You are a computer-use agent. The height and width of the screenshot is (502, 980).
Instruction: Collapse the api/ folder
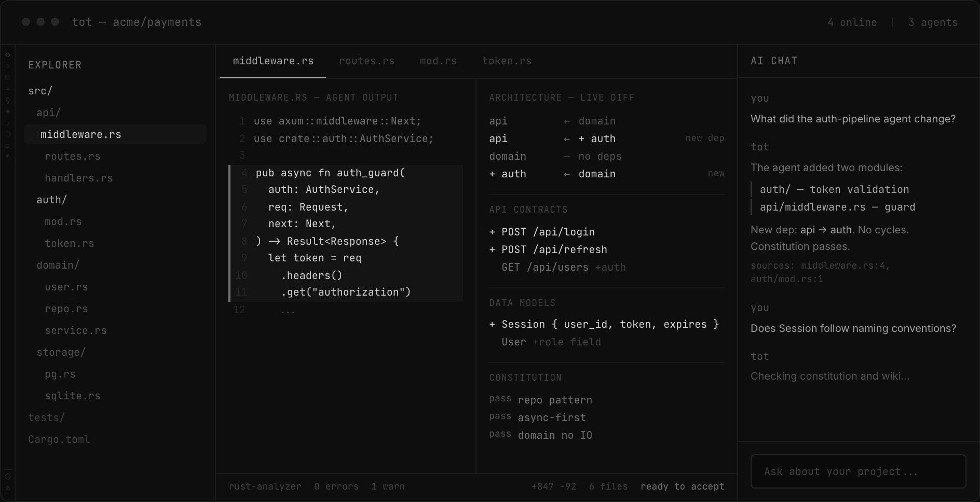tap(49, 113)
